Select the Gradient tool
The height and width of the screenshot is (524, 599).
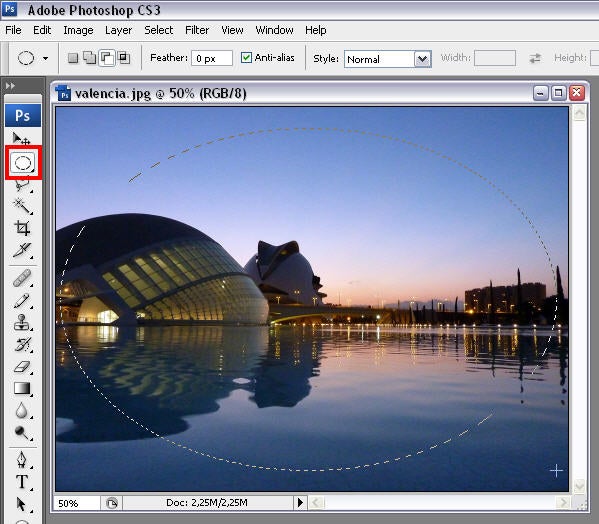(22, 388)
